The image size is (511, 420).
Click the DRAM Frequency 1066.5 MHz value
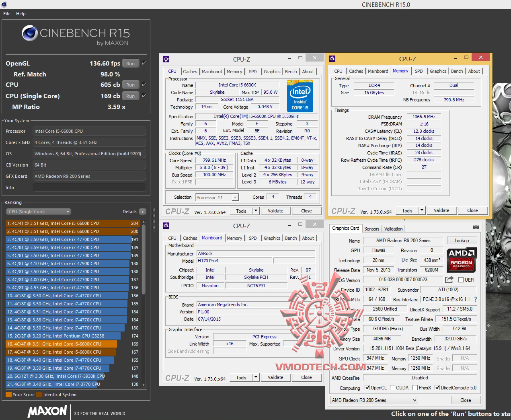[x=424, y=117]
